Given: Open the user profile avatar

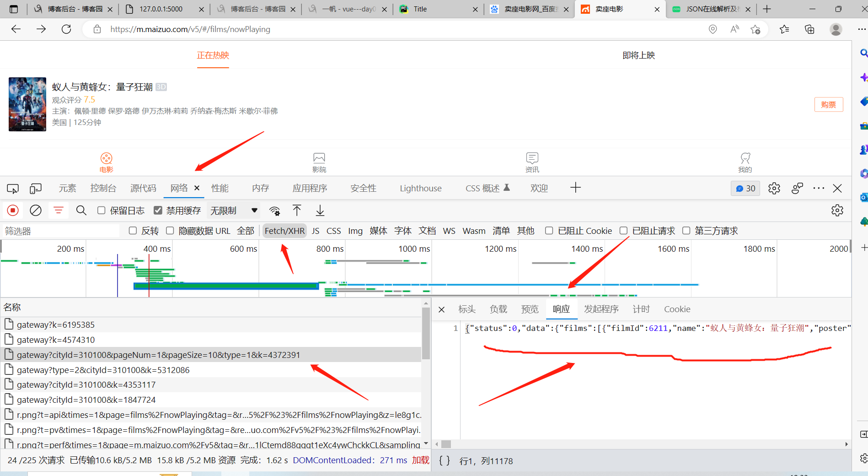Looking at the screenshot, I should pos(836,29).
